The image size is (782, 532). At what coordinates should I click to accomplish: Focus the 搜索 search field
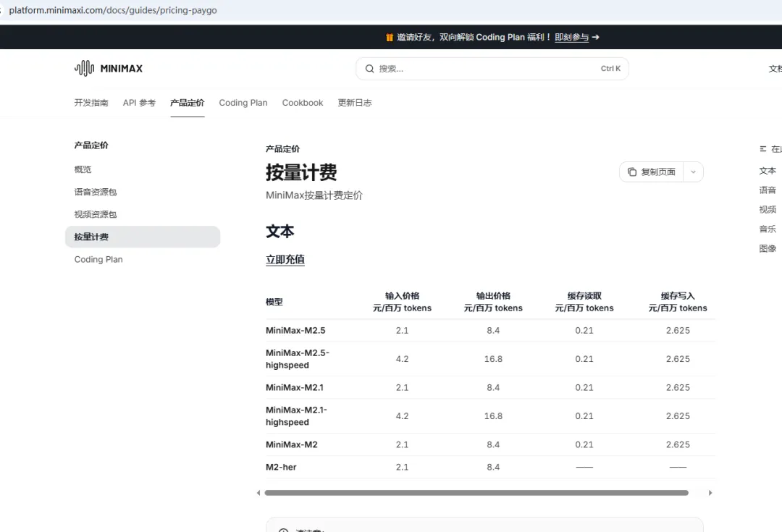pos(492,69)
